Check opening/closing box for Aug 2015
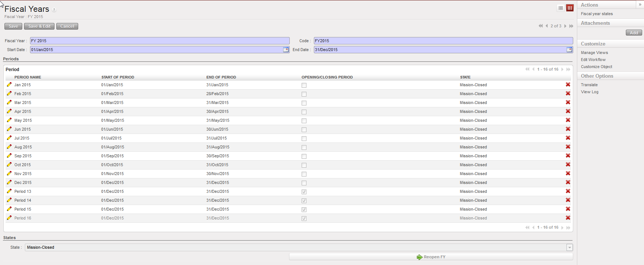The image size is (644, 265). [x=304, y=147]
